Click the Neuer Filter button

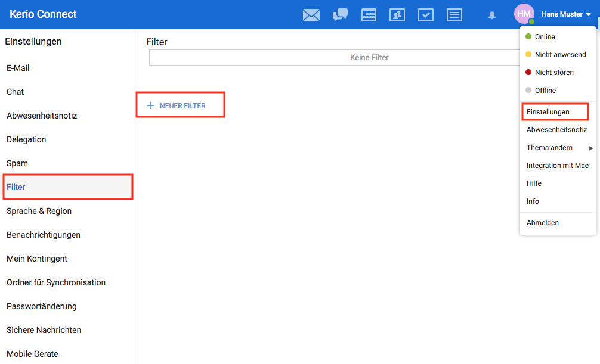click(181, 105)
